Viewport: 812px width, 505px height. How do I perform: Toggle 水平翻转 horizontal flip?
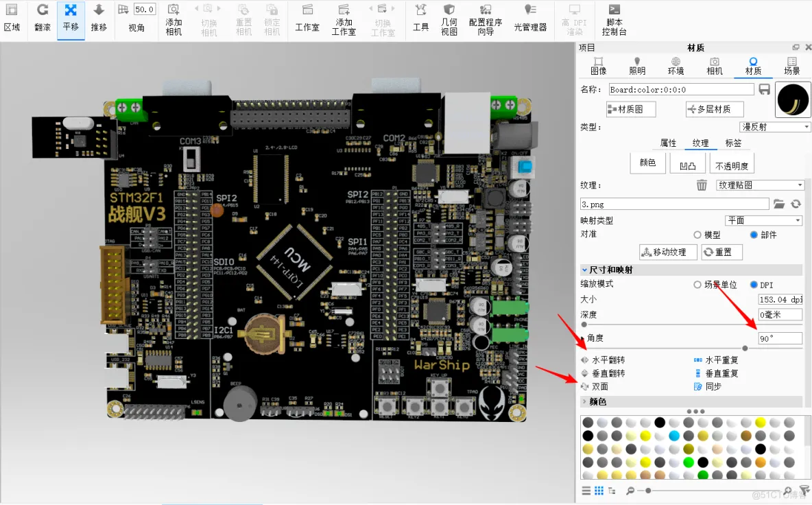pos(604,360)
